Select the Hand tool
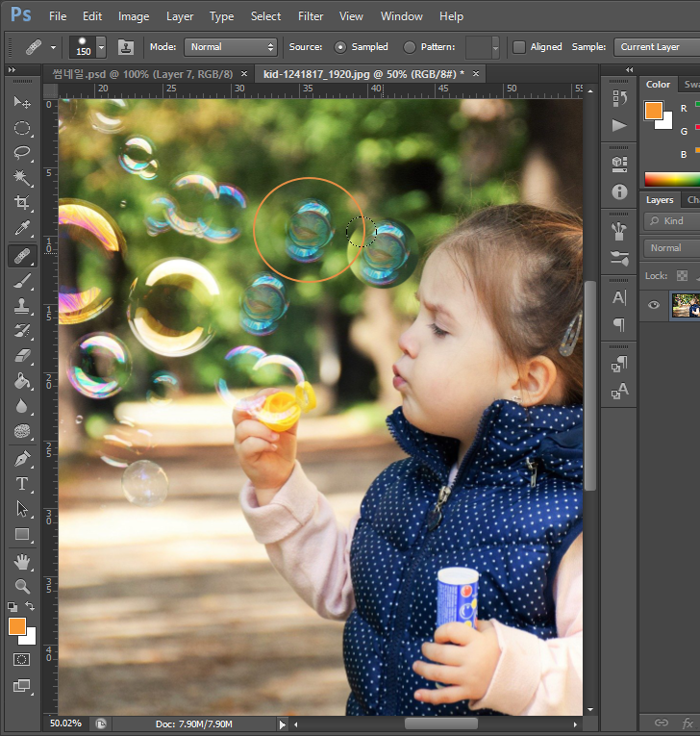Image resolution: width=700 pixels, height=736 pixels. coord(21,562)
